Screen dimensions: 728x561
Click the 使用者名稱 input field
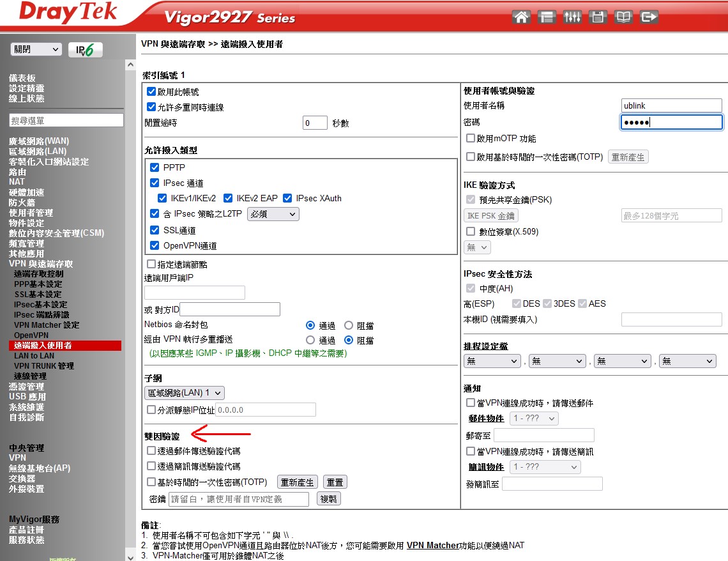pyautogui.click(x=671, y=105)
